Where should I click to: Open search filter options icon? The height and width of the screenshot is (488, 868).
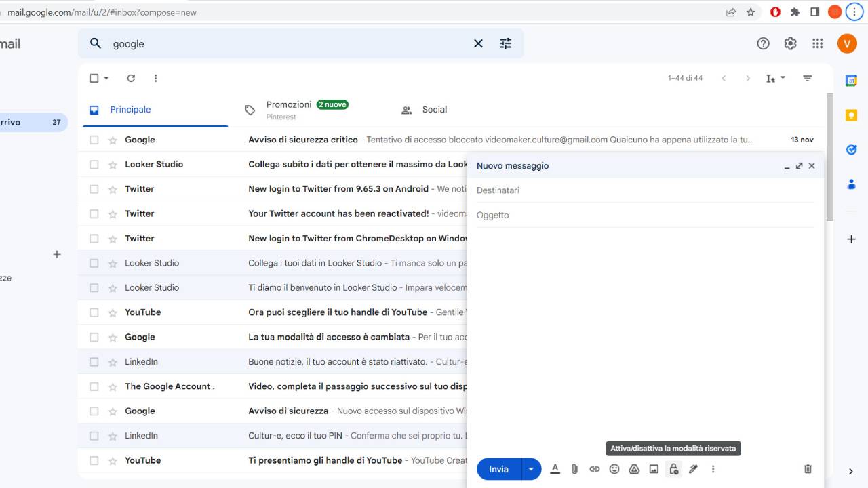tap(506, 43)
